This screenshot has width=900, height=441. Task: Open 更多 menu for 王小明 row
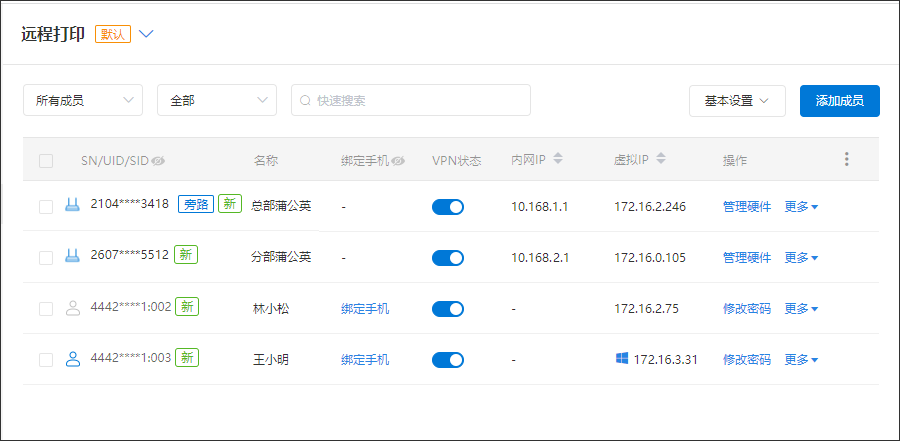point(801,360)
